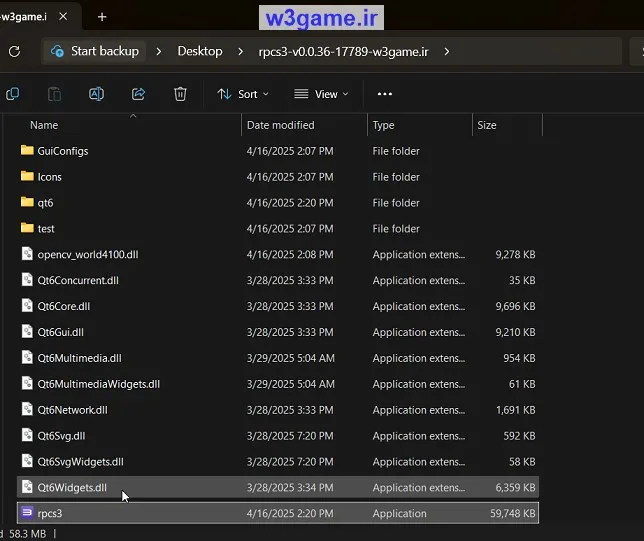Expand the chevron after the rpcs3 folder breadcrumb
644x541 pixels.
[447, 52]
